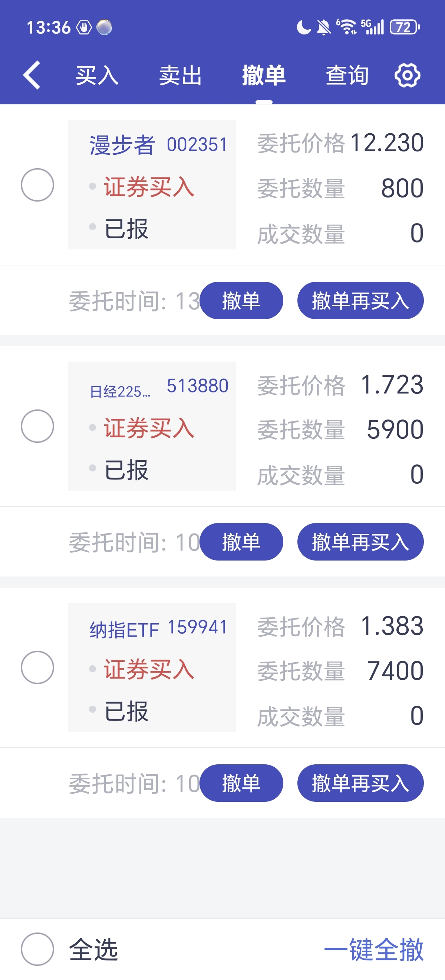Switch to the 卖出 tab

point(180,75)
